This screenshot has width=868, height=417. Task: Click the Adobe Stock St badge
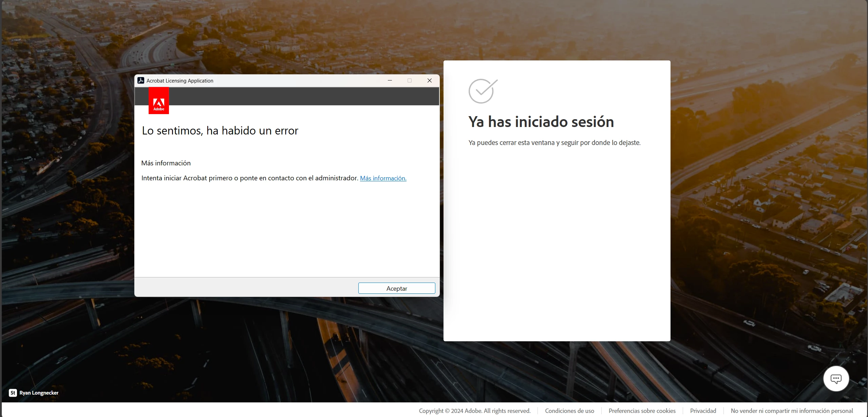pos(13,393)
